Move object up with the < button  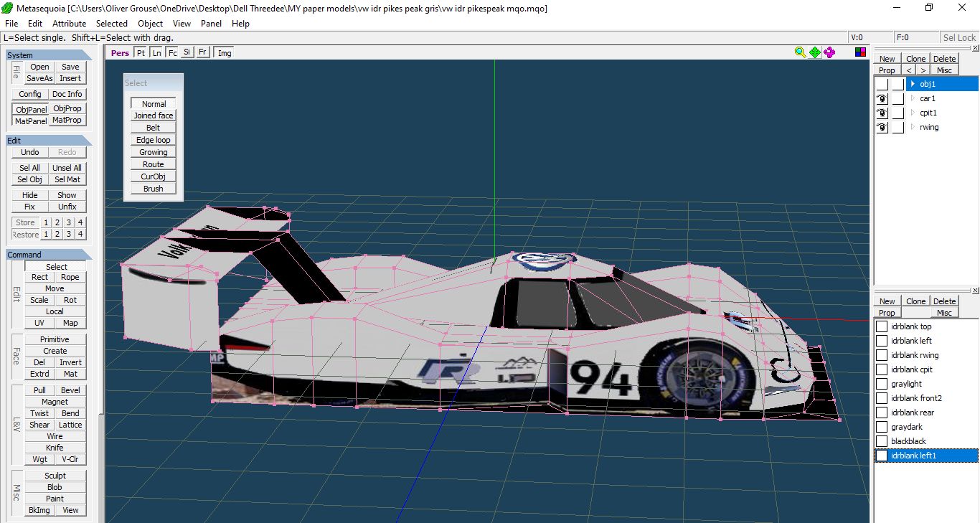pyautogui.click(x=909, y=70)
